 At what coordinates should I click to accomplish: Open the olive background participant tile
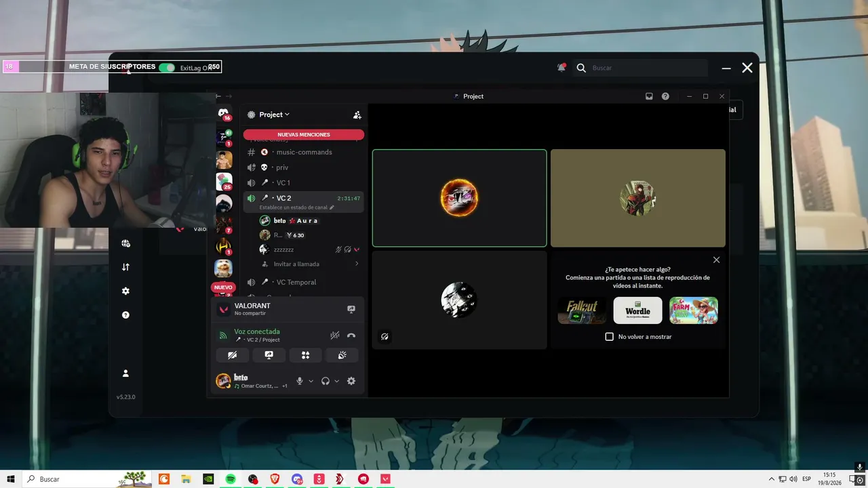tap(638, 198)
